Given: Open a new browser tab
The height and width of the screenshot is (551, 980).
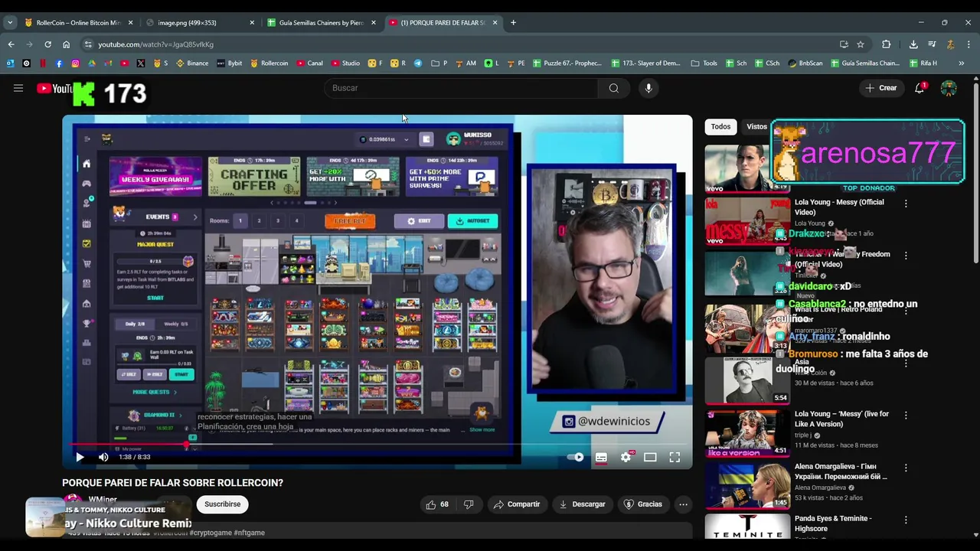Looking at the screenshot, I should (x=513, y=23).
